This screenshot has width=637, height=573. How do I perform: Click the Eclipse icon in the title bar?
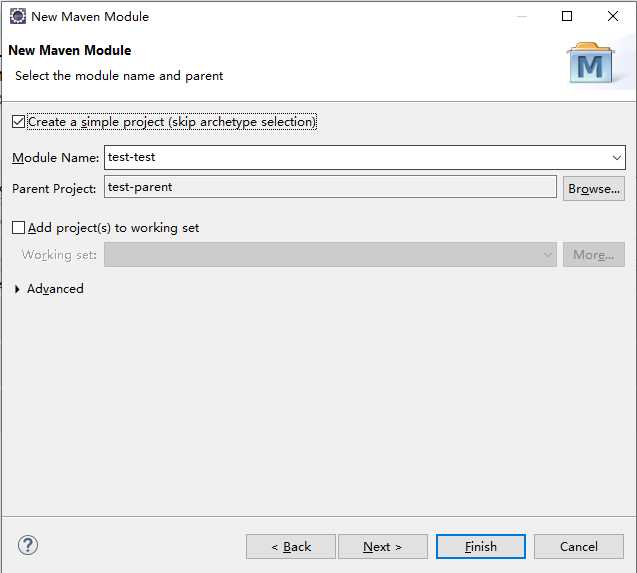pos(18,17)
